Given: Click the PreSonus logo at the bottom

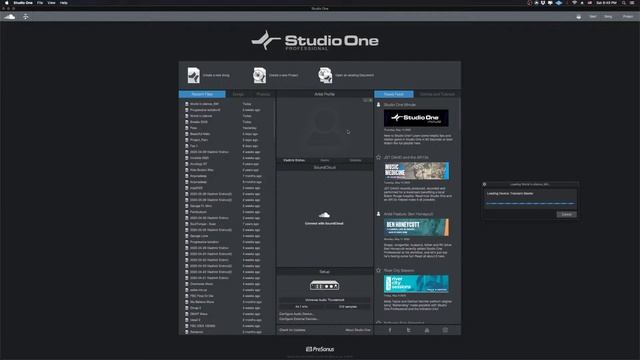Looking at the screenshot, I should click(320, 349).
